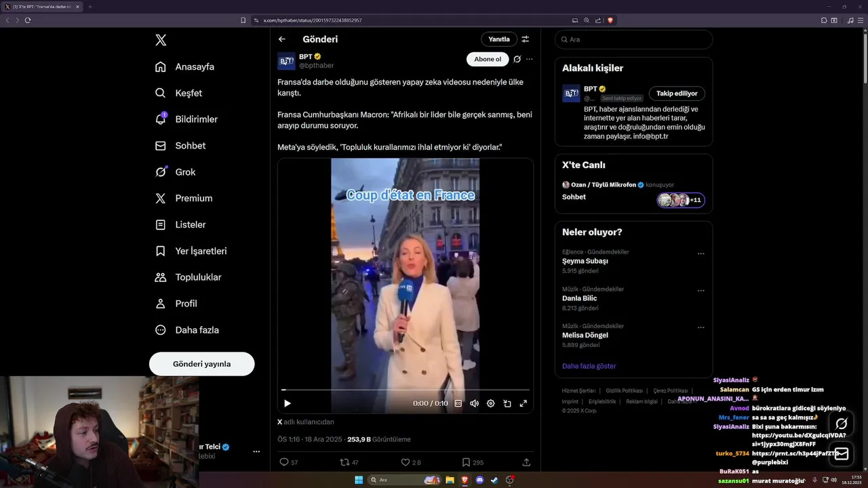Click the Yanıtla button
This screenshot has height=488, width=868.
(499, 39)
